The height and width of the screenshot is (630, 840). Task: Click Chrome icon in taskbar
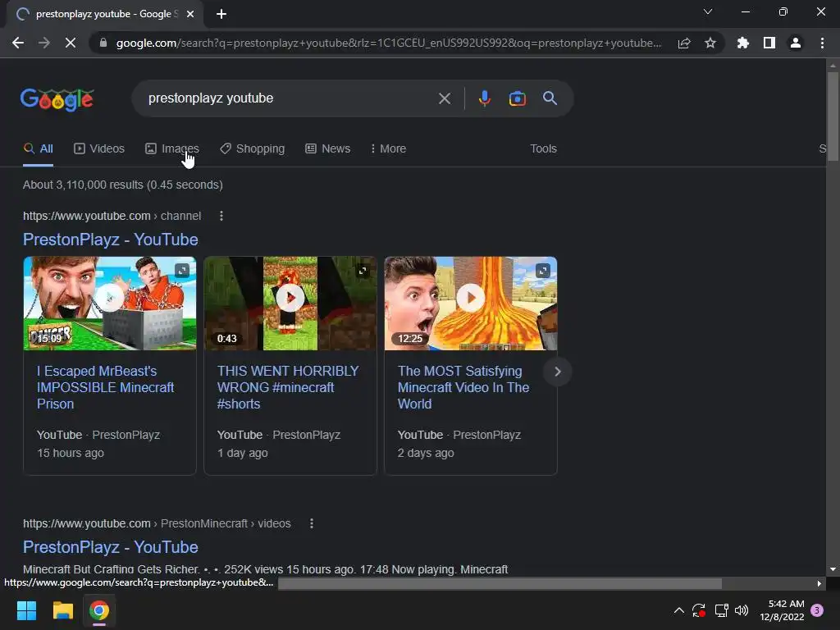pos(99,610)
